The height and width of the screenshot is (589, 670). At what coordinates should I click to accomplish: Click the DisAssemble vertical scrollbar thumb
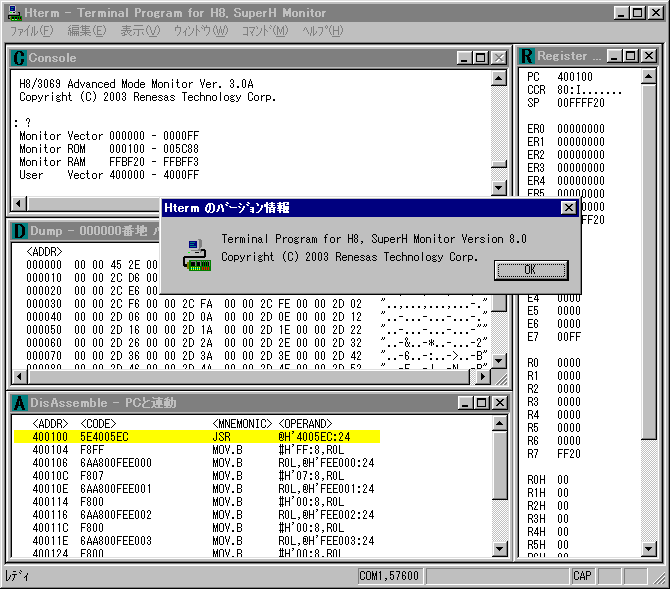[x=500, y=465]
